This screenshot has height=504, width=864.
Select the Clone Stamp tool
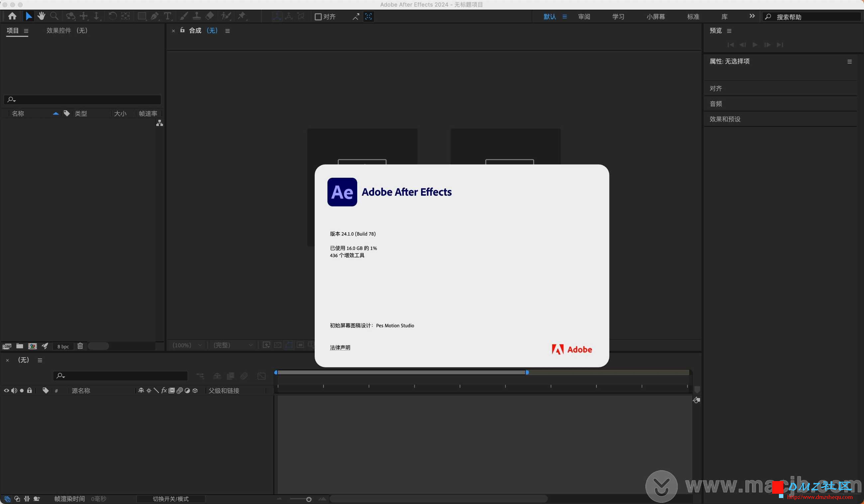tap(197, 16)
